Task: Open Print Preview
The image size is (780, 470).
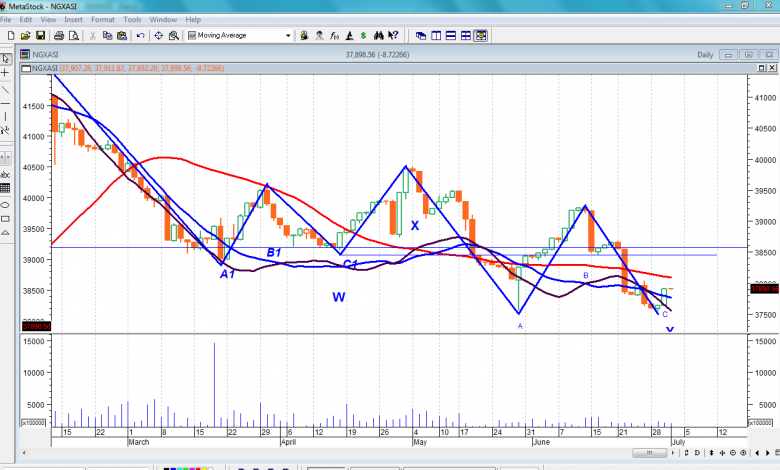Action: pyautogui.click(x=74, y=35)
